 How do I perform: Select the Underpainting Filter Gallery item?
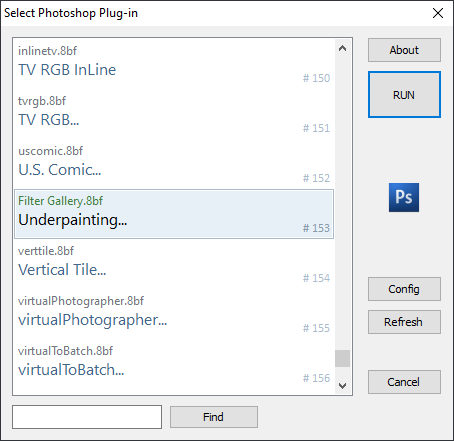coord(174,214)
